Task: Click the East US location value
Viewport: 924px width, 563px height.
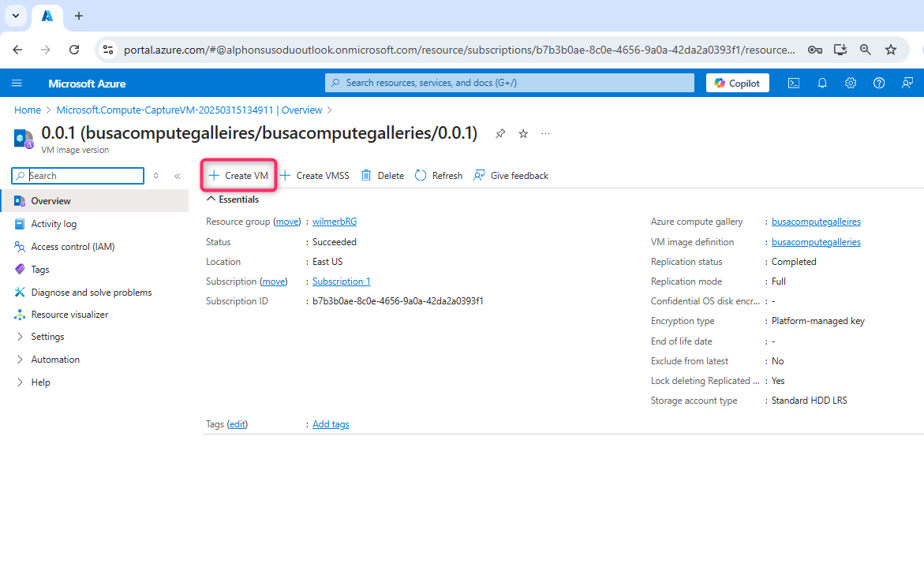Action: click(x=327, y=262)
